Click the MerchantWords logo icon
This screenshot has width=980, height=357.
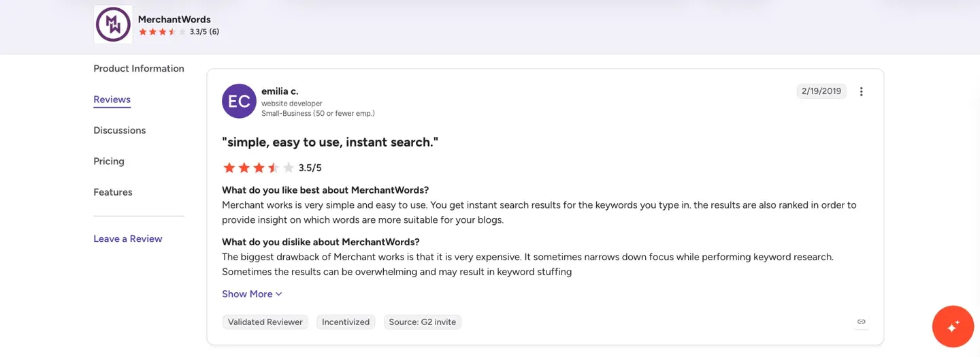[x=113, y=25]
